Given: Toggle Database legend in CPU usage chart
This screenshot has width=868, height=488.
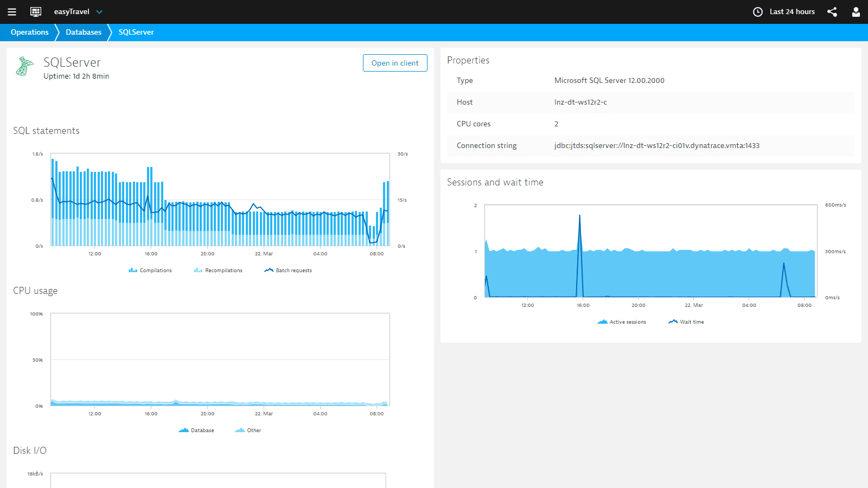Looking at the screenshot, I should tap(196, 430).
